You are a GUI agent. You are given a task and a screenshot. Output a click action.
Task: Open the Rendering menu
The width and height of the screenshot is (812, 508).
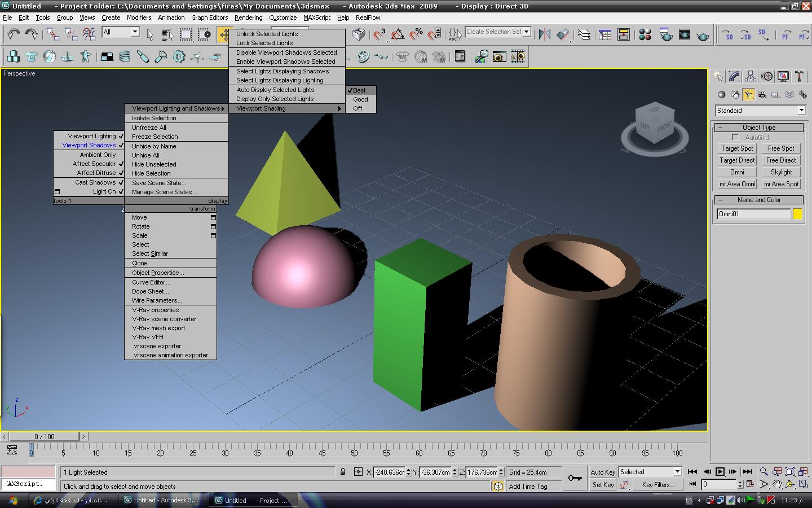pyautogui.click(x=249, y=17)
